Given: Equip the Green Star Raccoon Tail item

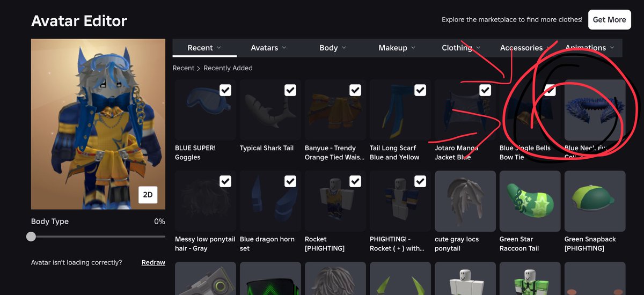Looking at the screenshot, I should click(530, 201).
